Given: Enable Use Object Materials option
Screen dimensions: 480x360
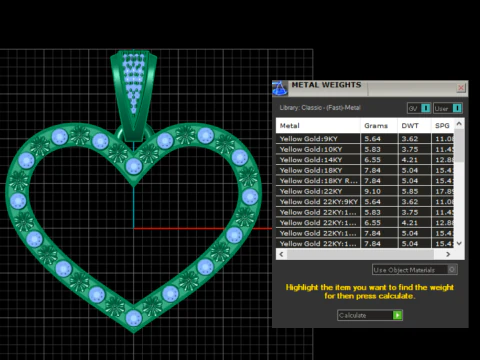Looking at the screenshot, I should pyautogui.click(x=415, y=270).
